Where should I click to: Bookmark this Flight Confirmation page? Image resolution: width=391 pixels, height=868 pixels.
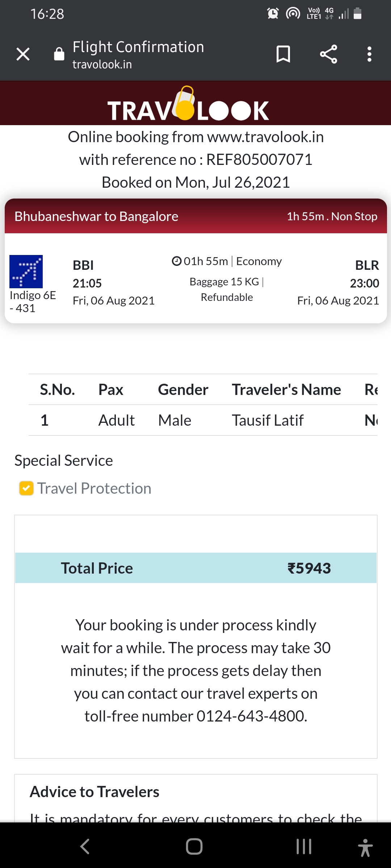tap(283, 54)
